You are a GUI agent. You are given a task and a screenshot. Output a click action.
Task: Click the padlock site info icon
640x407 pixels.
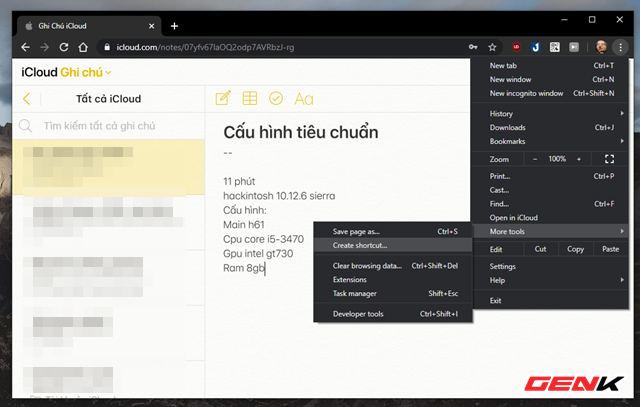coord(107,47)
